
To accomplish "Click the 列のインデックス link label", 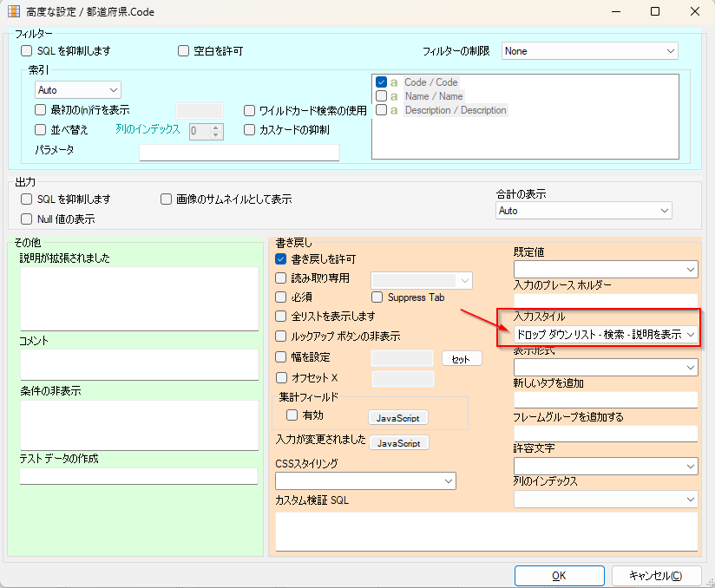I will pyautogui.click(x=148, y=129).
